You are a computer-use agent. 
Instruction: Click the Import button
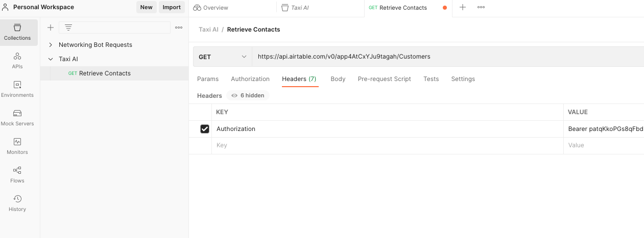click(172, 7)
